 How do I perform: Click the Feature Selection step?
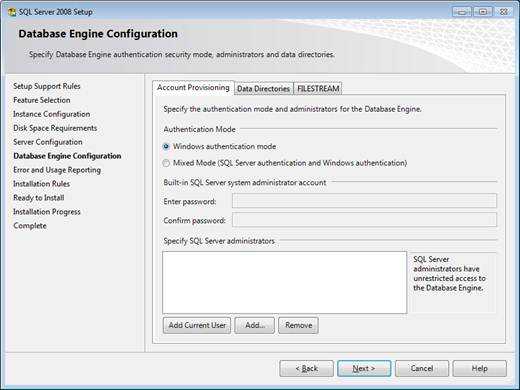pos(42,100)
